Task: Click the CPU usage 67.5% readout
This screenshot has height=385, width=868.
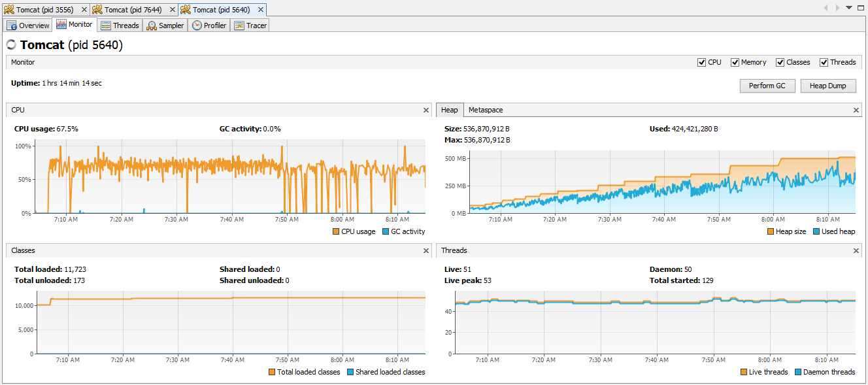Action: pyautogui.click(x=46, y=129)
